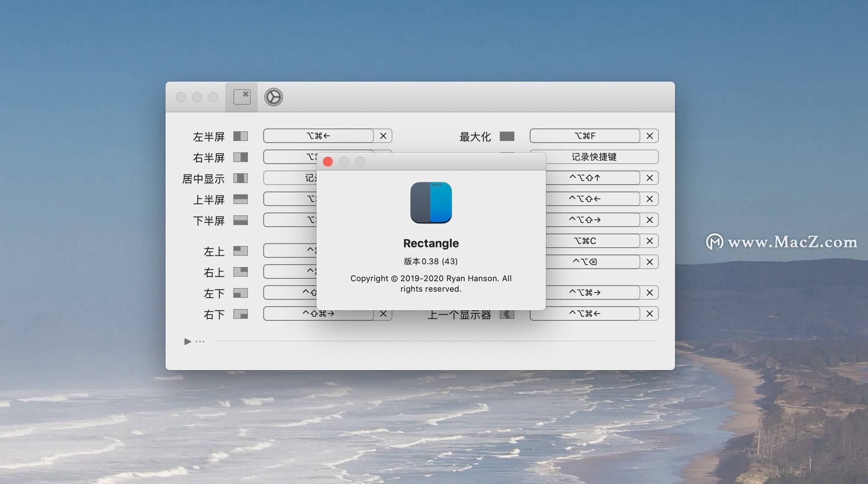868x484 pixels.
Task: Clear the 左半屏 shortcut ⌥⌘←
Action: click(383, 136)
